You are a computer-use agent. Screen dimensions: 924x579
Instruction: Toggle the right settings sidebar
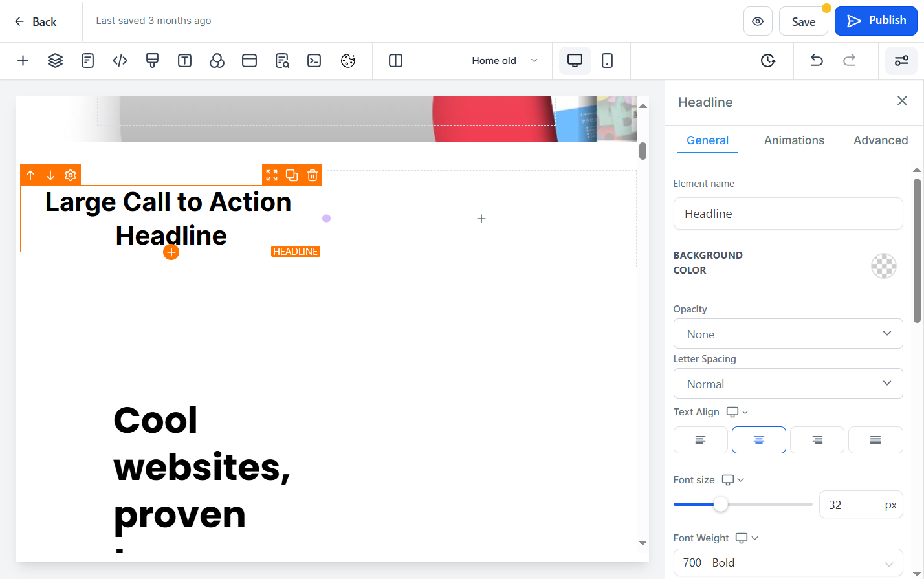(x=901, y=61)
